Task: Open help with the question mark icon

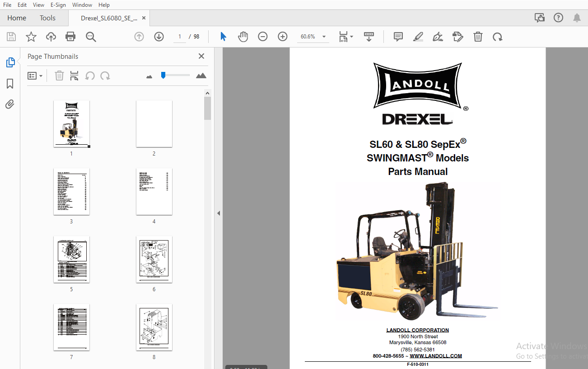Action: (558, 18)
